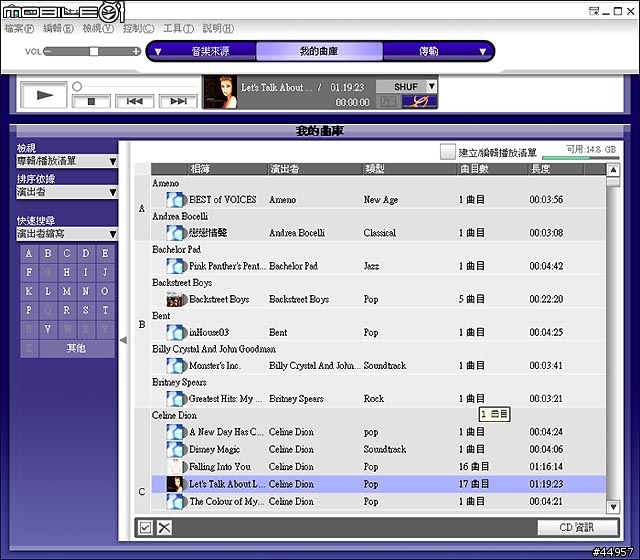Expand the 排序依據 sort dropdown
This screenshot has height=560, width=640.
(113, 192)
